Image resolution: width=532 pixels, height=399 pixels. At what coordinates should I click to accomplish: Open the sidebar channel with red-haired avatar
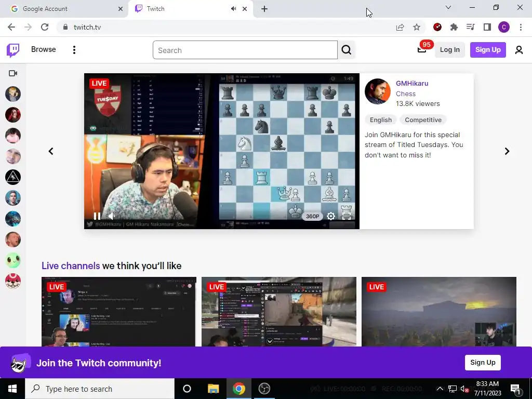pos(13,115)
